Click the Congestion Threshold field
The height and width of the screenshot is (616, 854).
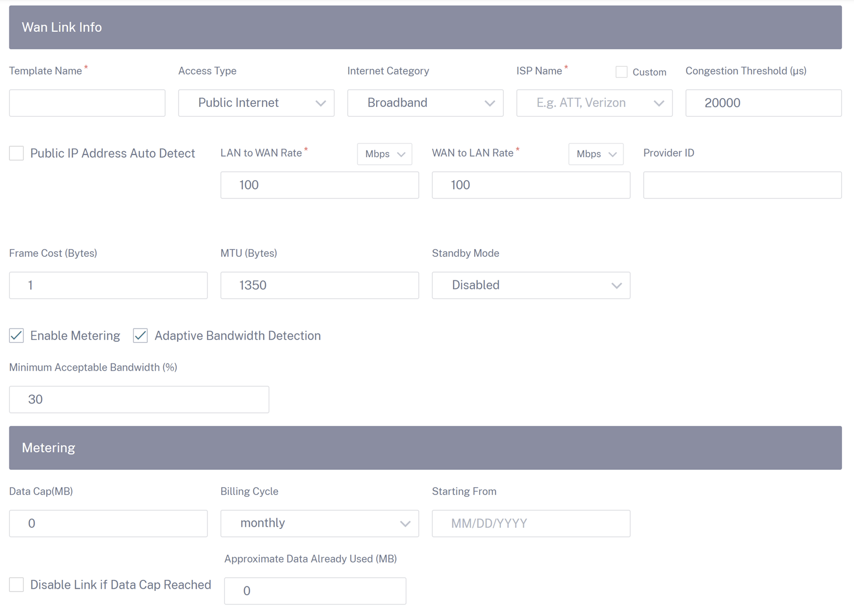pos(764,103)
